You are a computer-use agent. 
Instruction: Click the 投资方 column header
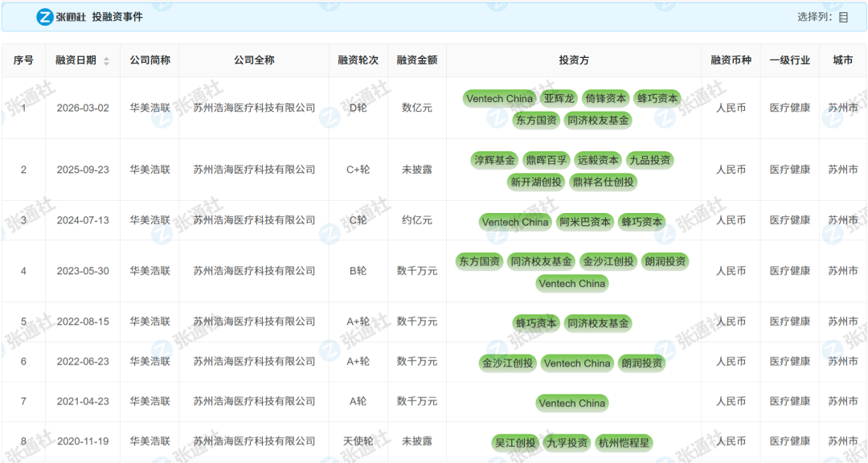[x=573, y=59]
